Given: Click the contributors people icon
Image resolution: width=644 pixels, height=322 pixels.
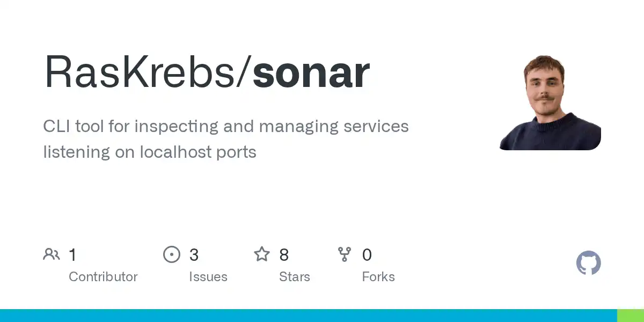Looking at the screenshot, I should 52,254.
